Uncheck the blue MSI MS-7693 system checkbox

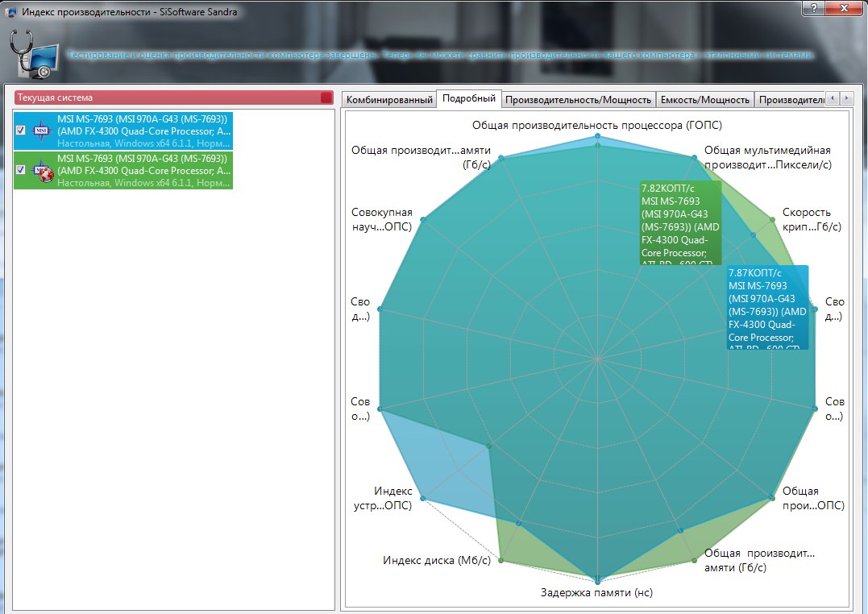[21, 131]
